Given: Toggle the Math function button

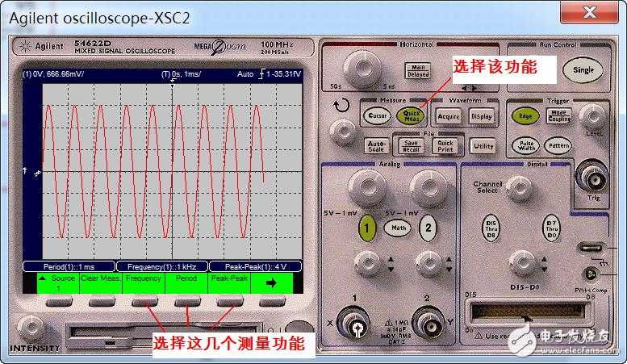Looking at the screenshot, I should tap(398, 228).
